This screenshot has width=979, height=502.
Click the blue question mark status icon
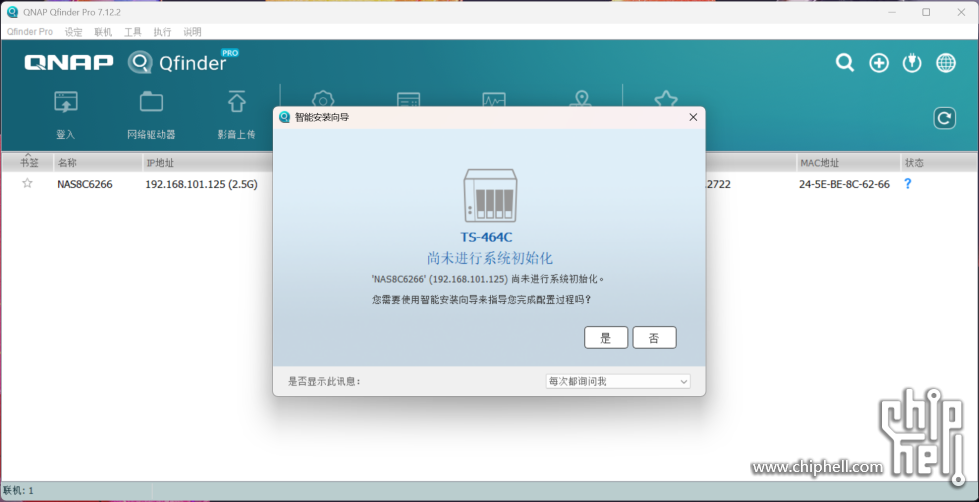(x=908, y=184)
